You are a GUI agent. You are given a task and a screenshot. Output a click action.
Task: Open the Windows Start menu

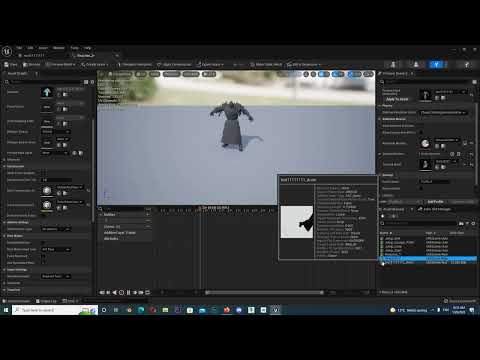[x=6, y=310]
